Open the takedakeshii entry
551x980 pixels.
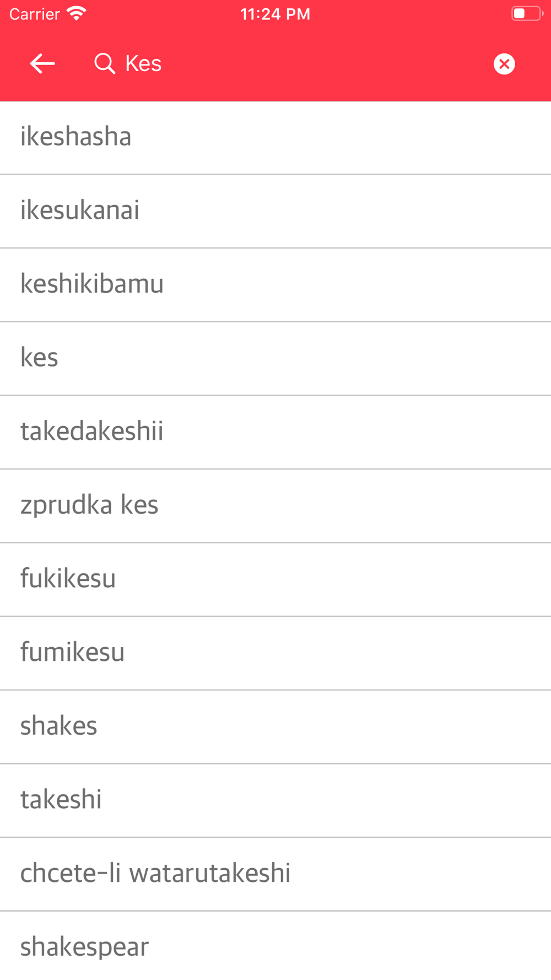275,432
